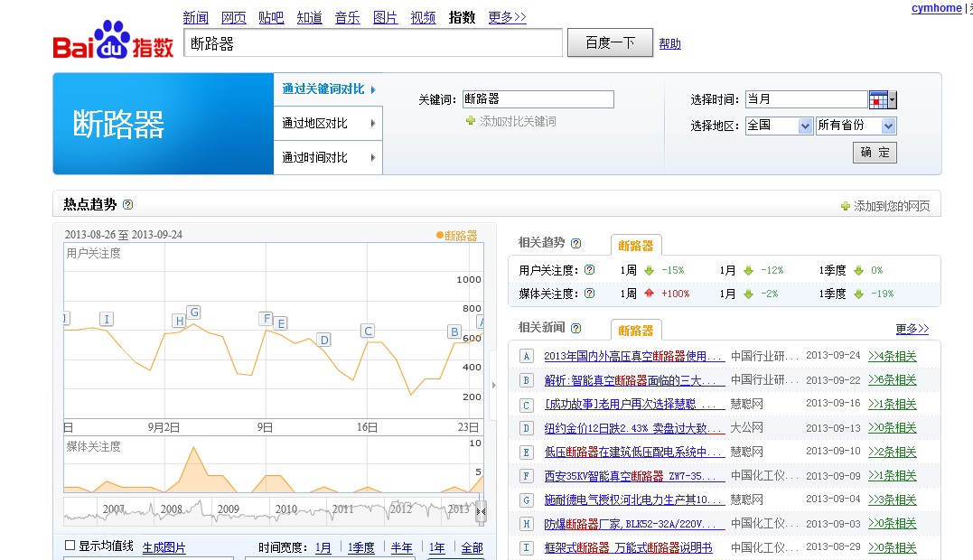
Task: Open the 帮助 help link
Action: click(x=669, y=44)
